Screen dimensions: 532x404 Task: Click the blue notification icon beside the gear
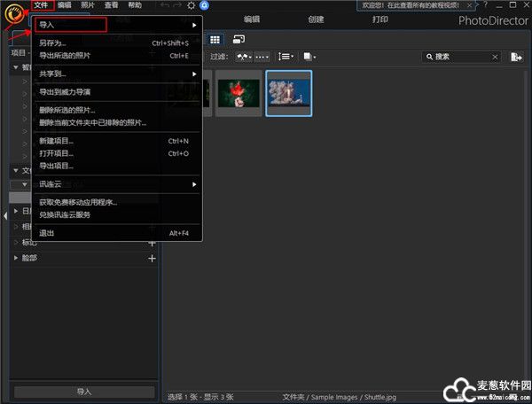coord(205,5)
